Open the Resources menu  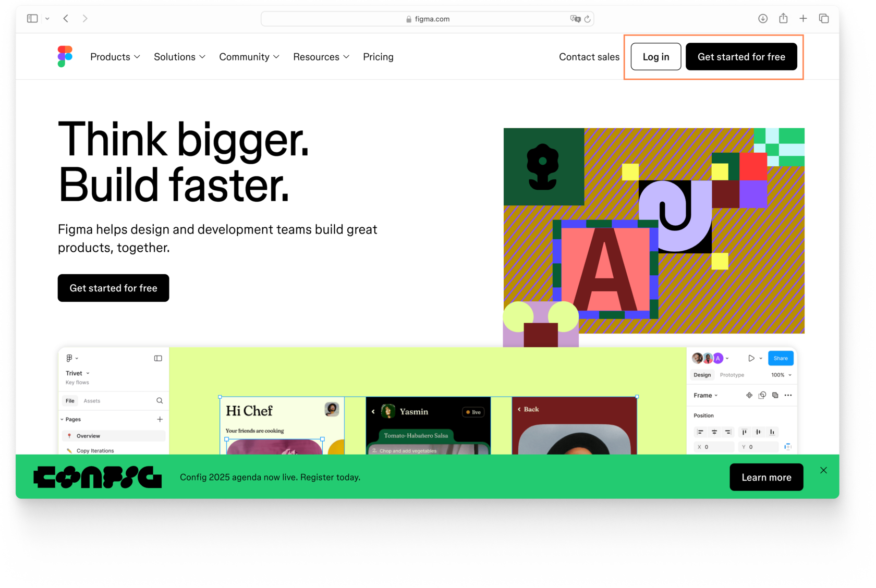tap(321, 57)
